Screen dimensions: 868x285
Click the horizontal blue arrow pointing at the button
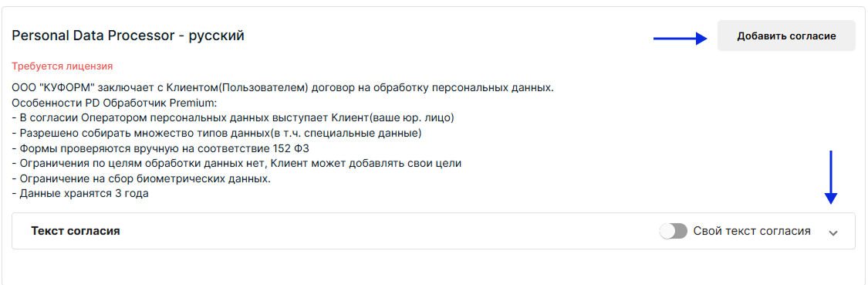click(681, 38)
